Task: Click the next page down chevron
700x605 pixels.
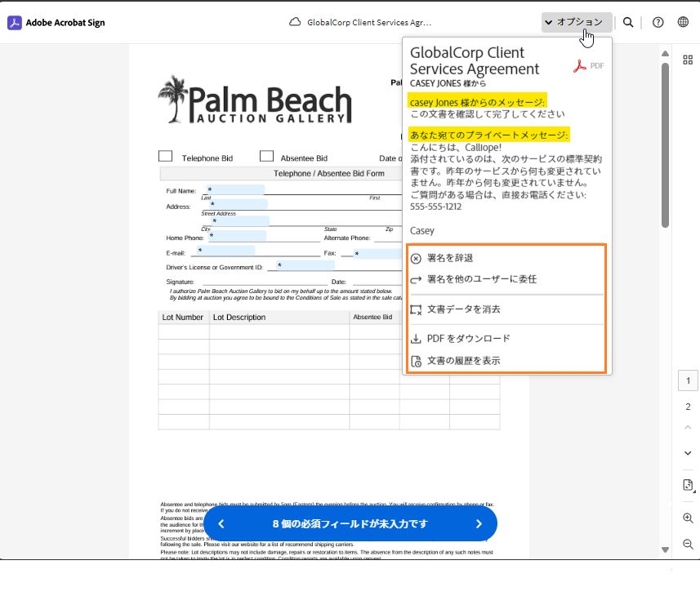Action: 688,453
